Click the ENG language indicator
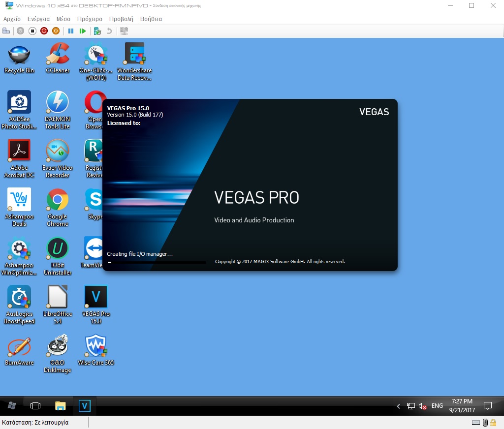Screen dimensions: 504x429 click(437, 406)
